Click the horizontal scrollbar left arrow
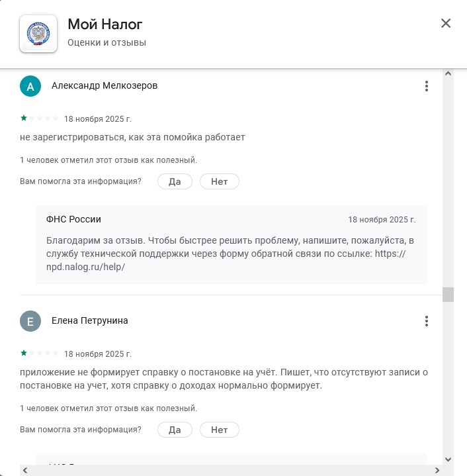 [x=25, y=470]
